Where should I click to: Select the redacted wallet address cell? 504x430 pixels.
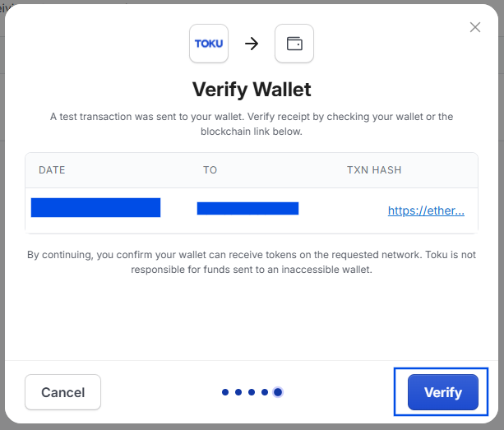click(x=247, y=208)
